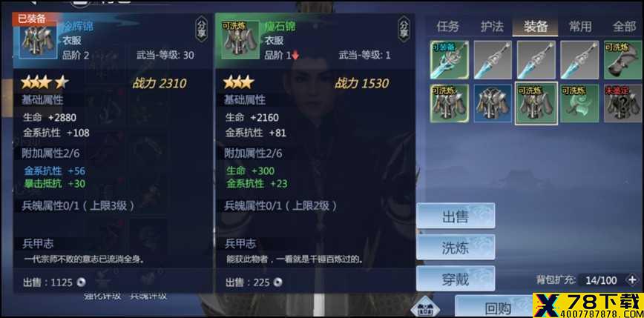Share the equipped 衣服 item
Image resolution: width=644 pixels, height=318 pixels.
[x=201, y=30]
